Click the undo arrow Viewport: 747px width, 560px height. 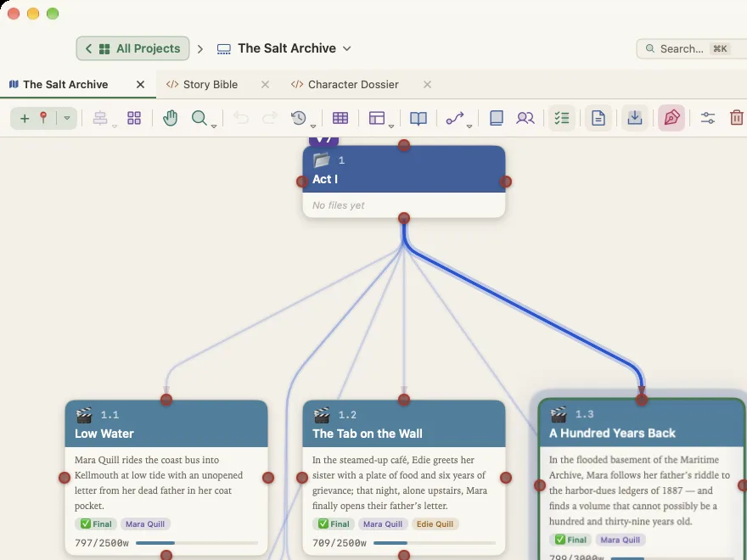pyautogui.click(x=241, y=118)
